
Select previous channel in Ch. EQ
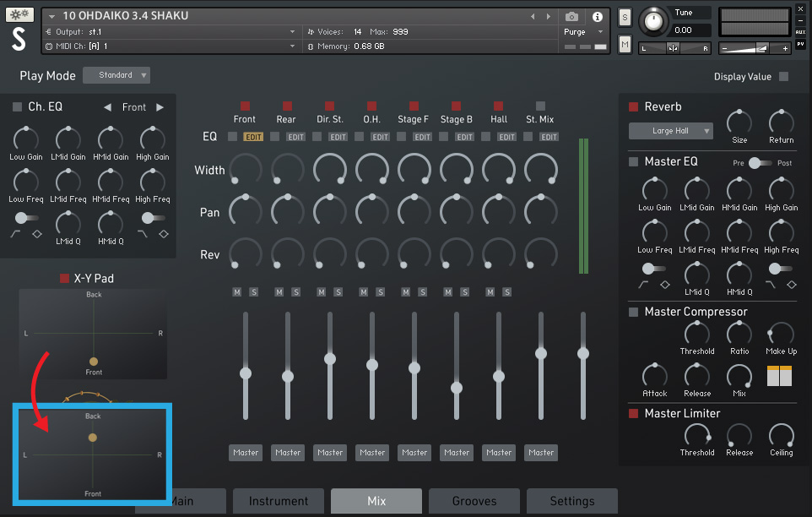108,107
